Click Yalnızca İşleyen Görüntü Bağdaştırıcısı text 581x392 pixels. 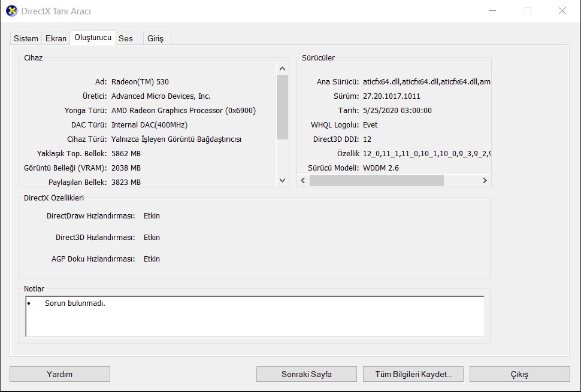point(176,139)
